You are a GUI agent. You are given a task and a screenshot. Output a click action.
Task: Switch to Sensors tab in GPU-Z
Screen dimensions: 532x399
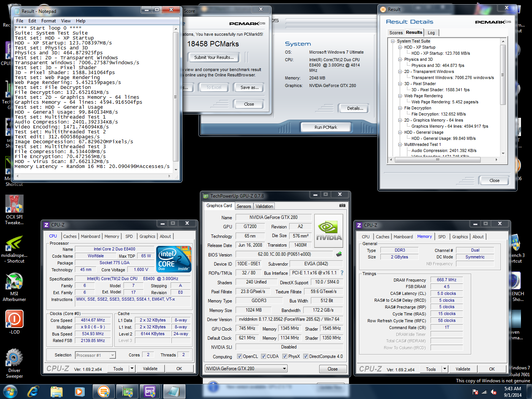[244, 206]
